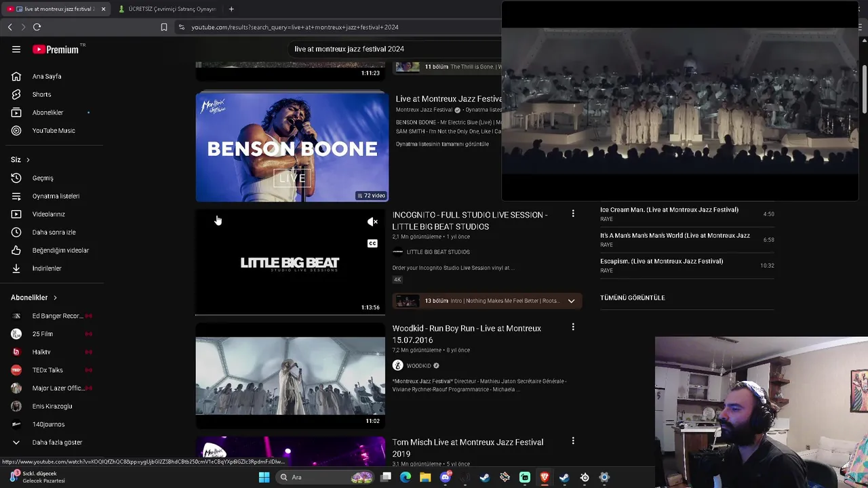Open a new browser tab
This screenshot has height=488, width=868.
[x=231, y=9]
